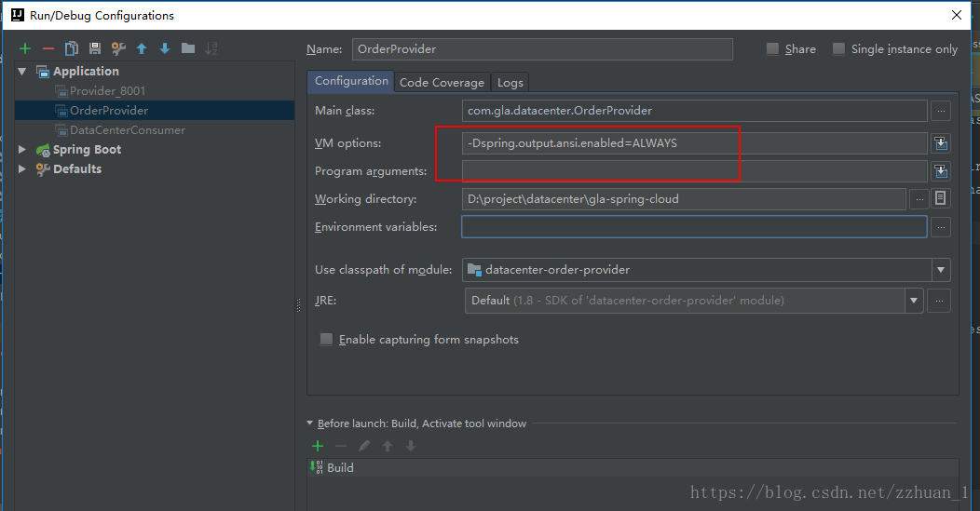Switch to the Logs tab

510,83
